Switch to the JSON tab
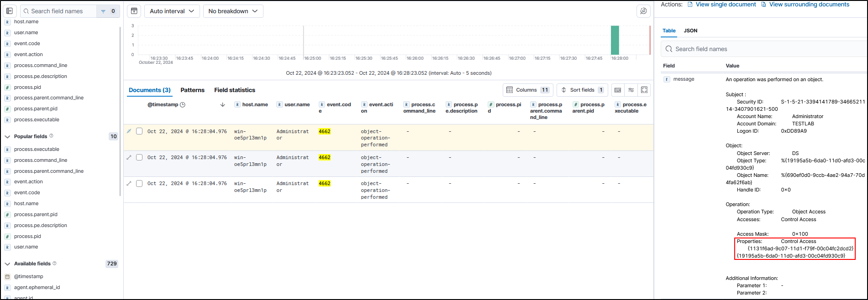This screenshot has height=300, width=868. click(690, 31)
